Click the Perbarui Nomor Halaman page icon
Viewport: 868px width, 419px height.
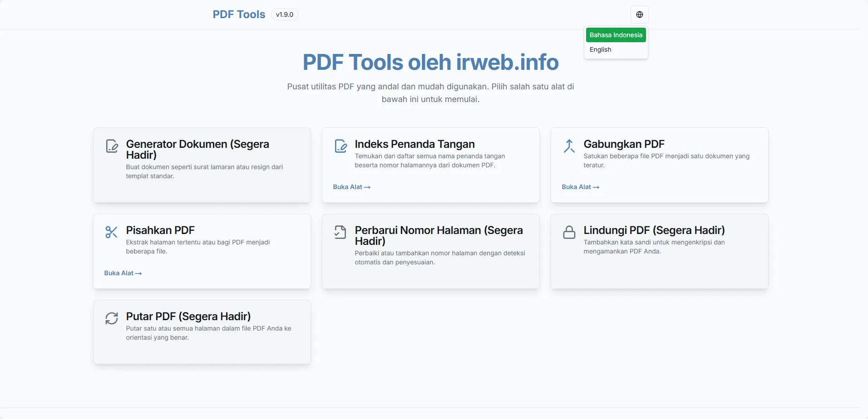pyautogui.click(x=340, y=232)
